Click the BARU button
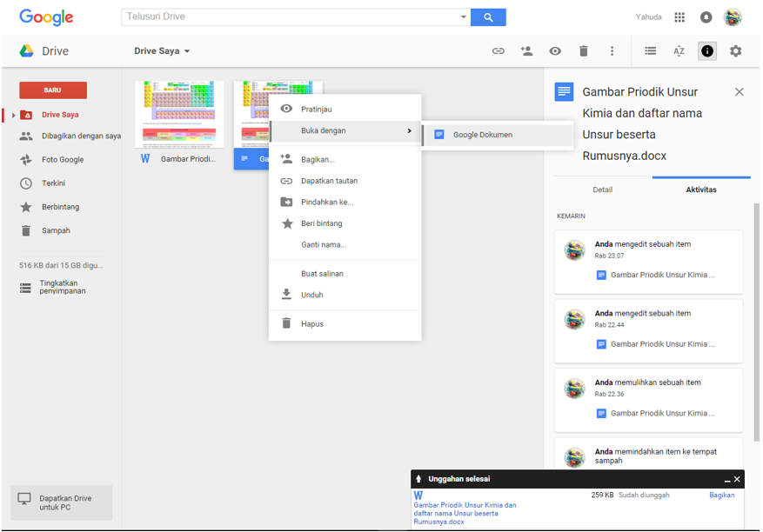 tap(53, 90)
